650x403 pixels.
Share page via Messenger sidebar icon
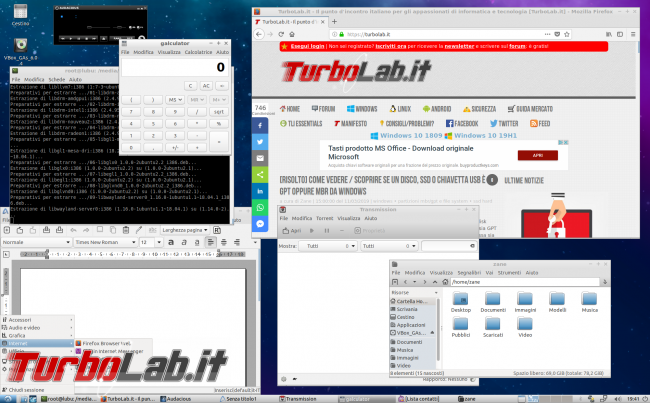[260, 224]
